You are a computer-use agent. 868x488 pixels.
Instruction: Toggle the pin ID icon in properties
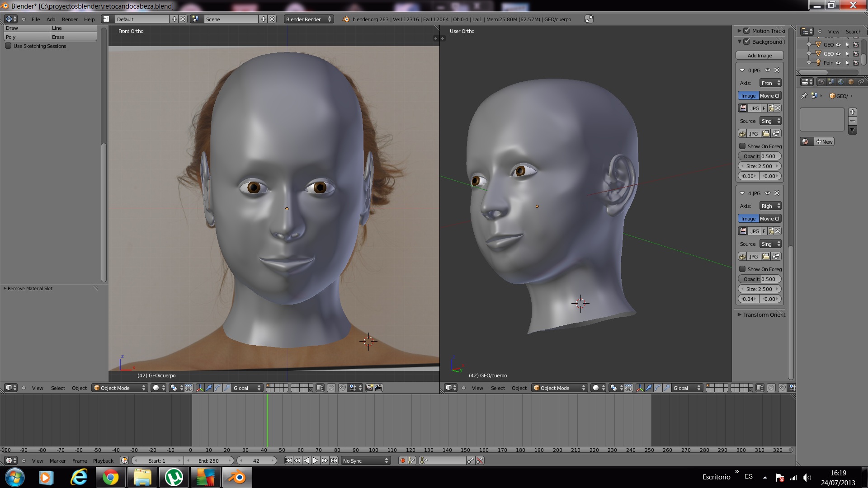pyautogui.click(x=804, y=96)
